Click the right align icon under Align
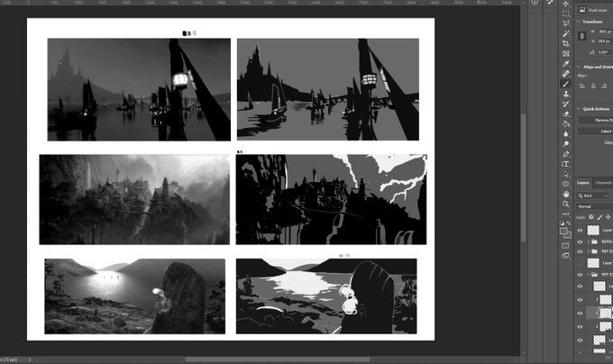Image resolution: width=613 pixels, height=364 pixels. (x=605, y=86)
